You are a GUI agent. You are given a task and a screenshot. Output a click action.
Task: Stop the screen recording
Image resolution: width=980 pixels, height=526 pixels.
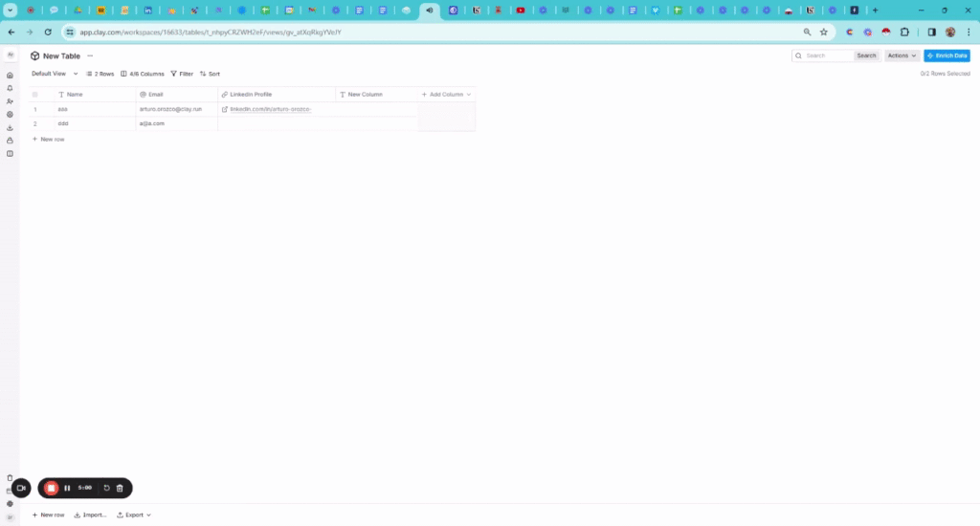52,488
